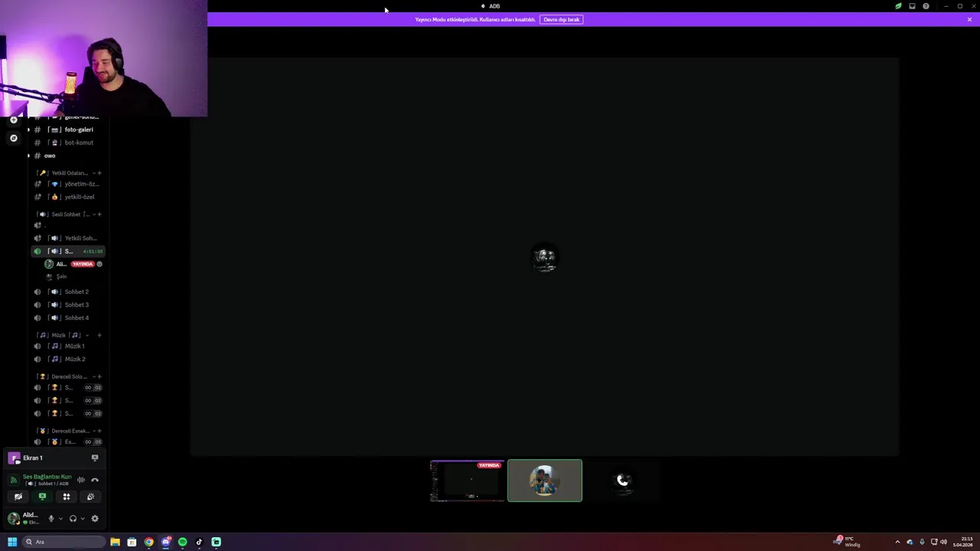Add channel to Dereceli Esnek category
980x551 pixels.
[x=100, y=431]
